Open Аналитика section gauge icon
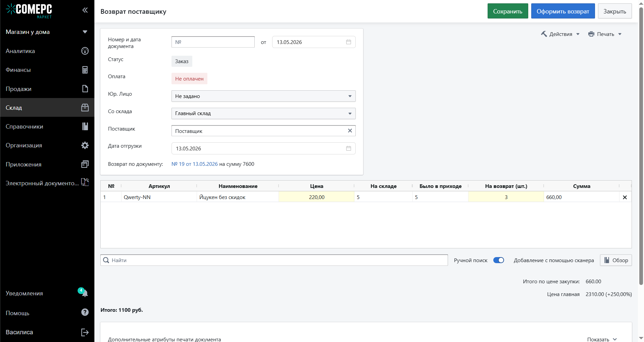 tap(85, 51)
